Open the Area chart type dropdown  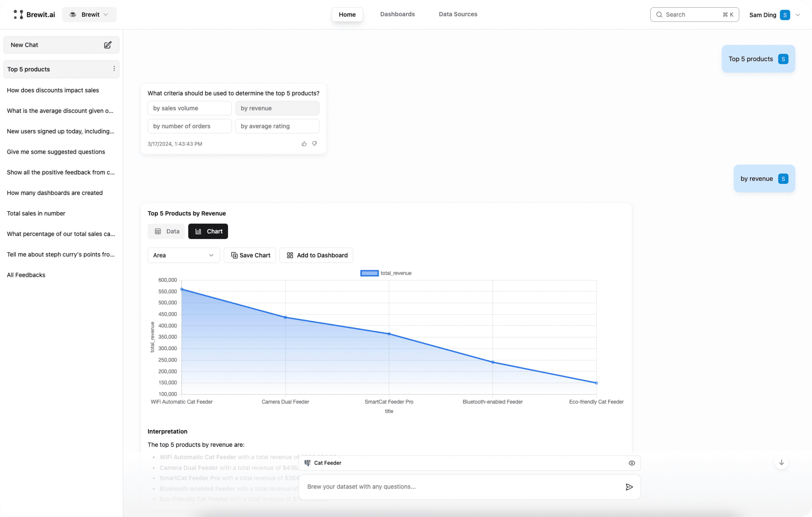pyautogui.click(x=183, y=255)
